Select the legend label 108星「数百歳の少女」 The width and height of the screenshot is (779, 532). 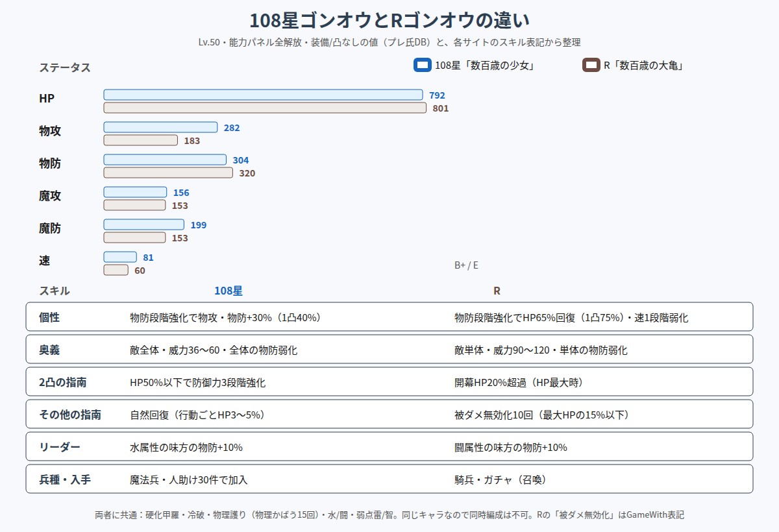click(x=484, y=66)
